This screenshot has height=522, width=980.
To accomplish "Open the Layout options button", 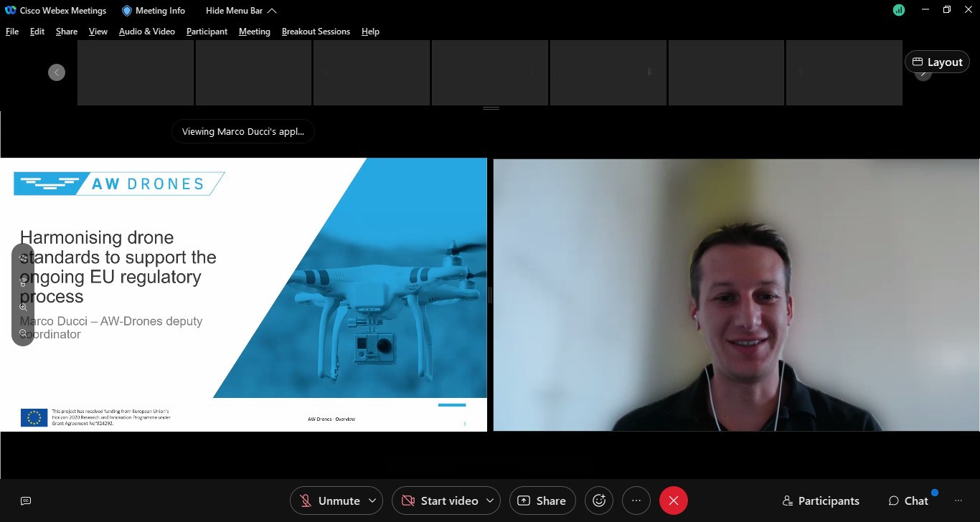I will point(937,62).
